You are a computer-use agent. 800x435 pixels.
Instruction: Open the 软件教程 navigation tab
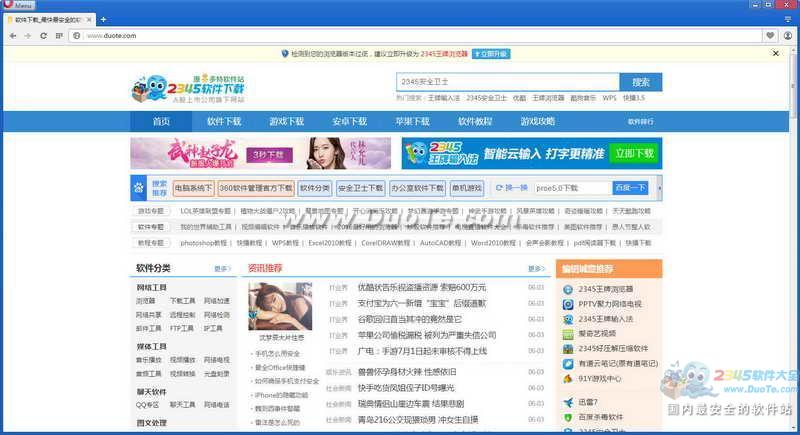point(475,121)
